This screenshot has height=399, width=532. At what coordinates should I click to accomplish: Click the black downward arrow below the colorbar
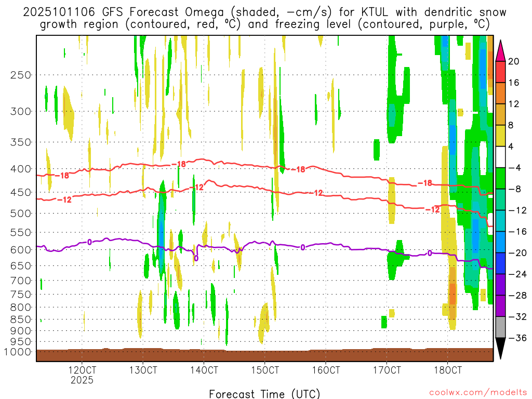click(x=500, y=349)
